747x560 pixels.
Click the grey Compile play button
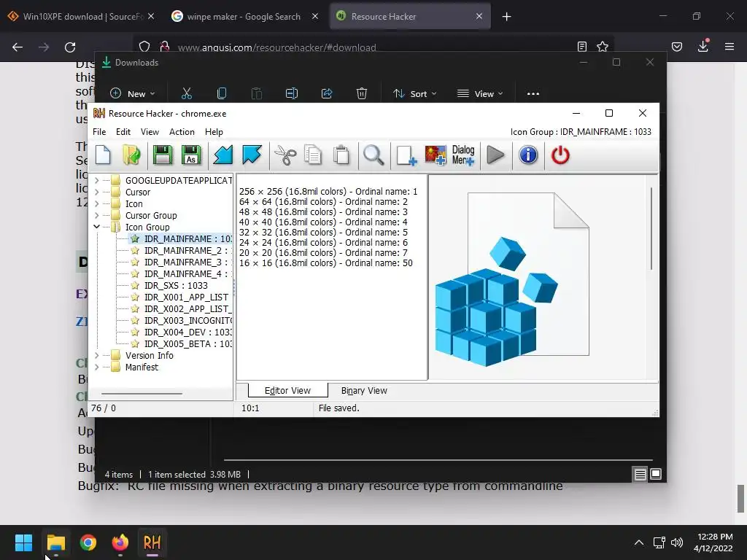[x=495, y=155]
